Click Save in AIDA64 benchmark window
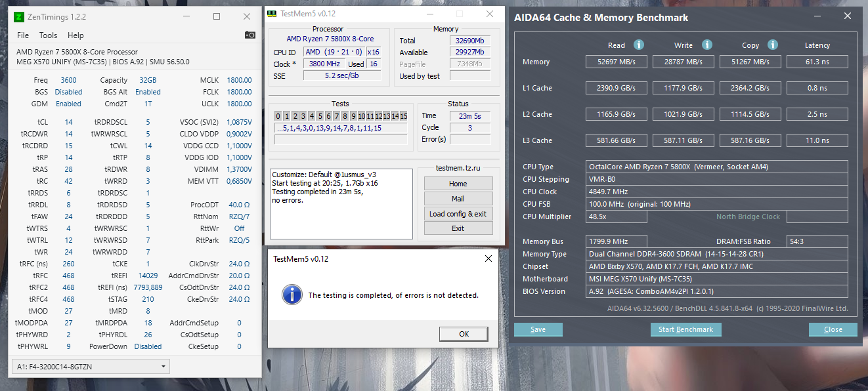Screen dimensions: 868x391 pos(538,329)
